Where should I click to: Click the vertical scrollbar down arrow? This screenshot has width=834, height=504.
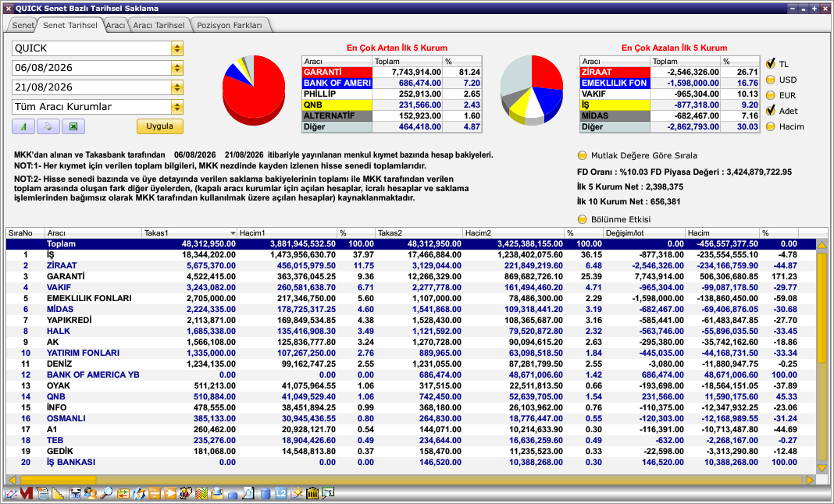click(822, 468)
